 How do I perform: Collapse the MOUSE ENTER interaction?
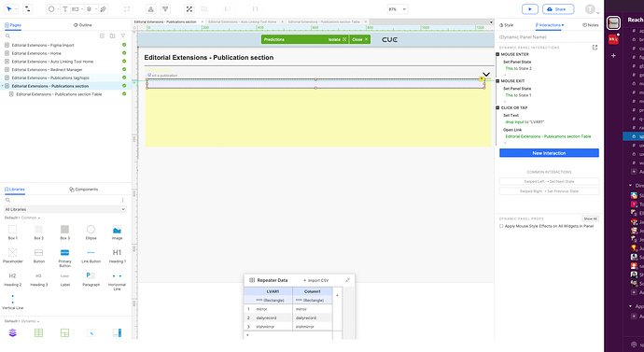pos(497,54)
